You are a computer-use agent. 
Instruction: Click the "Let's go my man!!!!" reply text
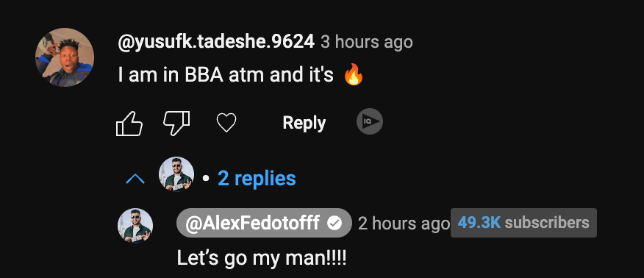pos(262,258)
